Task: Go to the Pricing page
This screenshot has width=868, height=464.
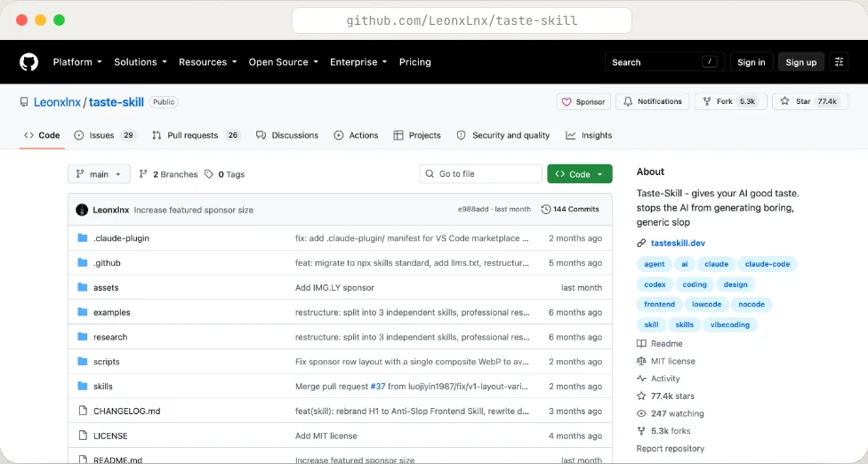Action: [x=415, y=62]
